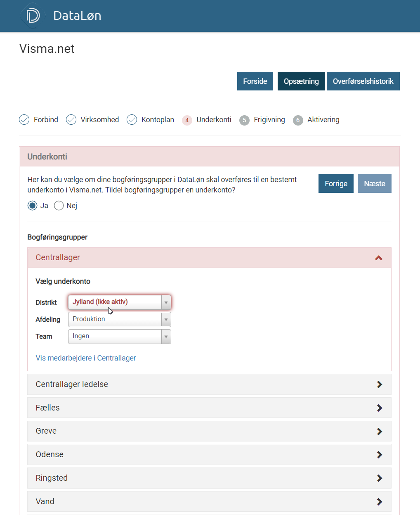Click the Virksomhed step checkmark icon
This screenshot has height=515, width=420.
point(71,120)
